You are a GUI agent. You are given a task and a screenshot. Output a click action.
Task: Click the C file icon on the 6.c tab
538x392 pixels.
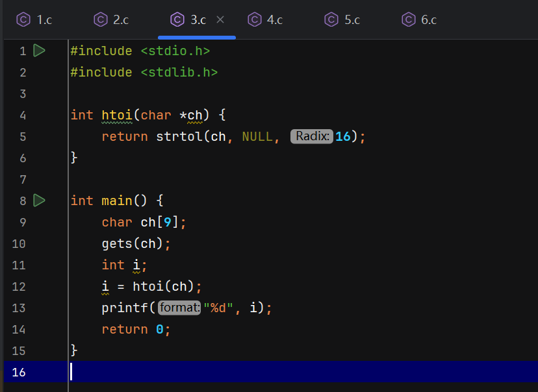pos(408,19)
